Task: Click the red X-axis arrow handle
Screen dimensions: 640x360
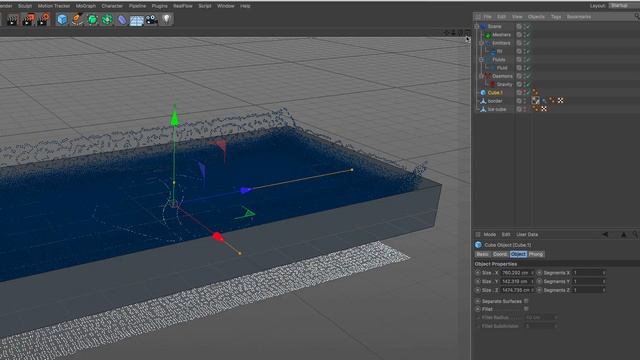Action: pos(218,237)
